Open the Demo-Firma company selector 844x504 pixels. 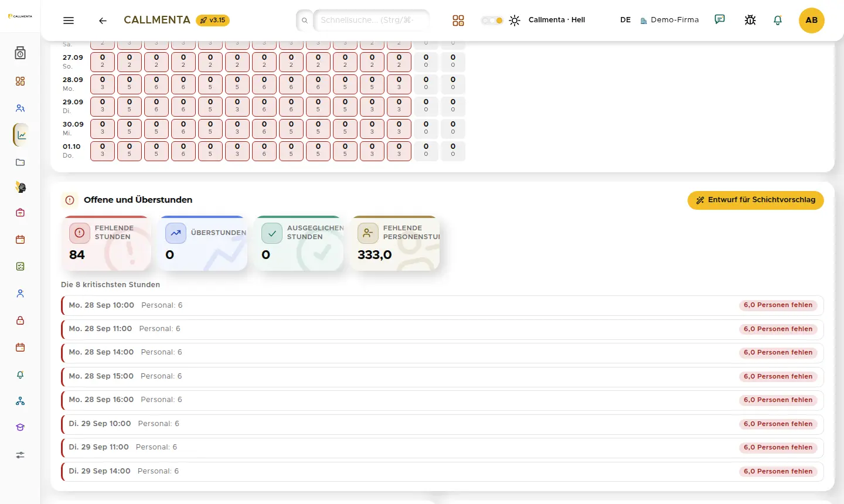click(669, 20)
